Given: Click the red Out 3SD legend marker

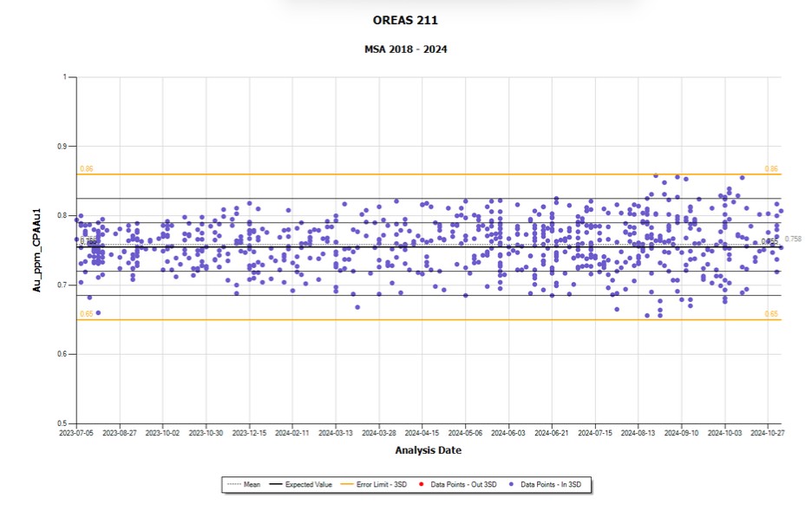Looking at the screenshot, I should pyautogui.click(x=421, y=484).
